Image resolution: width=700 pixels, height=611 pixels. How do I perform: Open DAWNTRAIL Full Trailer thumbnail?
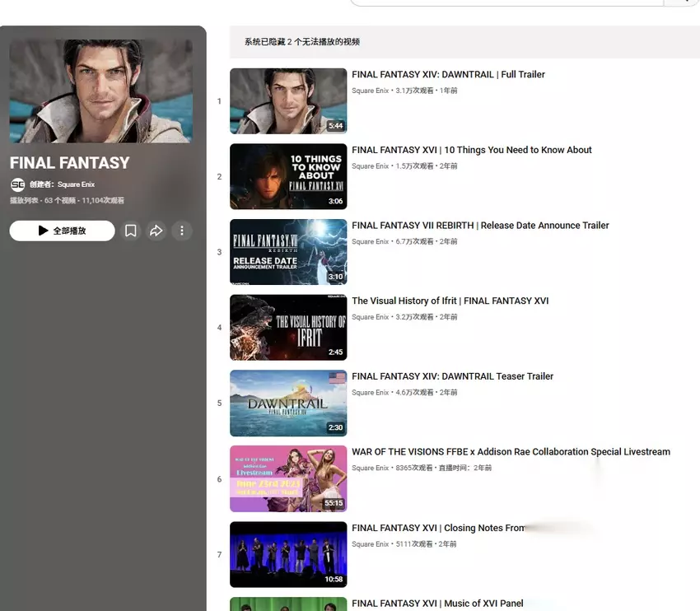(288, 101)
